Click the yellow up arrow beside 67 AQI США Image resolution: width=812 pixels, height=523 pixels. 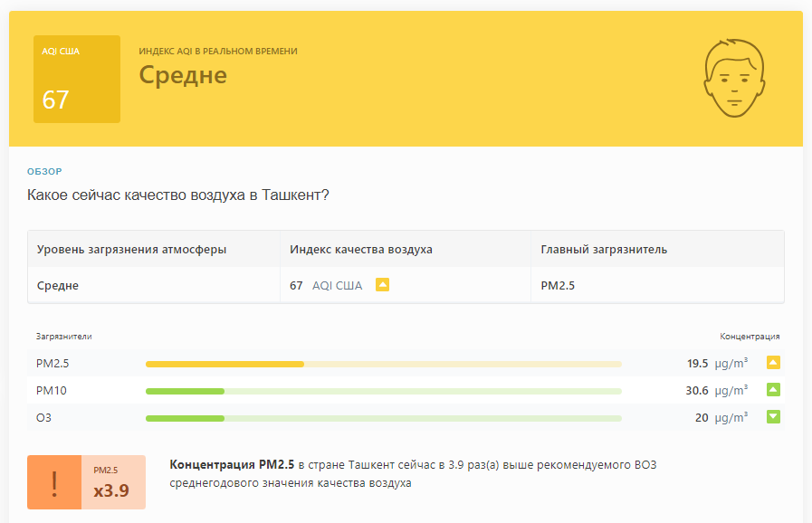pos(382,285)
